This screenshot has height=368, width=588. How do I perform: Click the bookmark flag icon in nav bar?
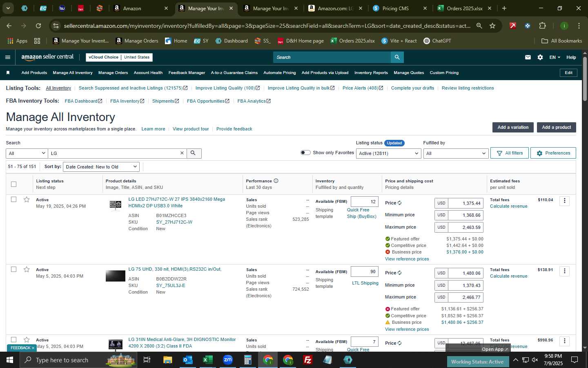click(8, 73)
